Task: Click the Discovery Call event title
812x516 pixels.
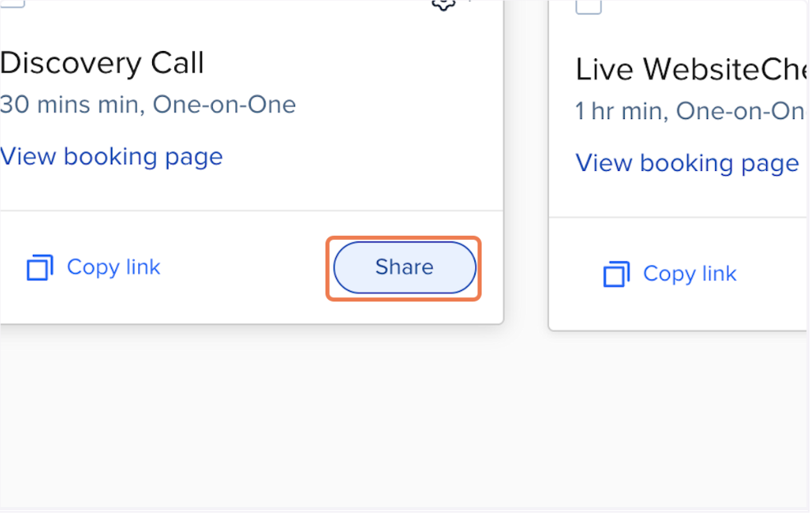Action: (x=102, y=63)
